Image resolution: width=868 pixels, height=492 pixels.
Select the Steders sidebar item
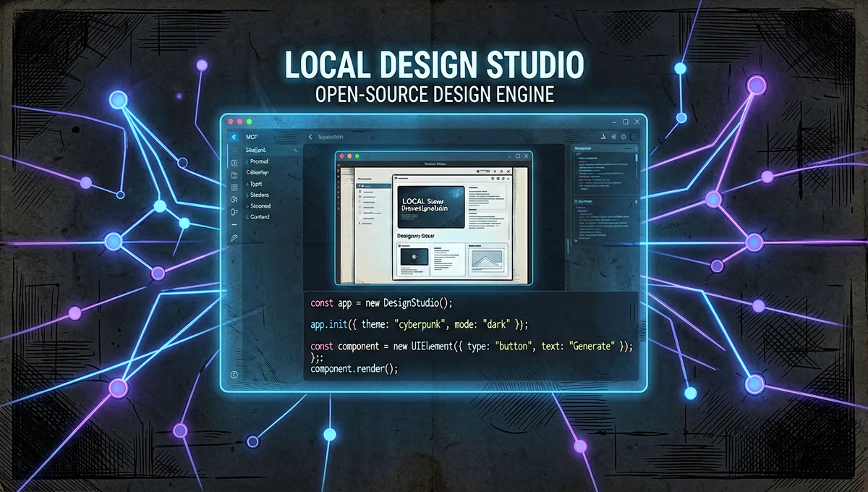259,195
